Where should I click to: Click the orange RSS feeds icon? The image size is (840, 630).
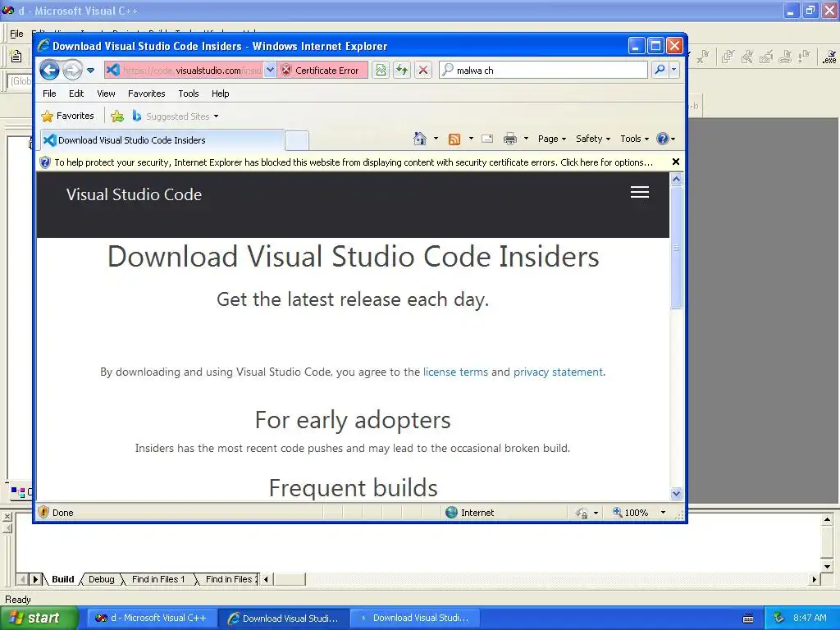[x=454, y=139]
